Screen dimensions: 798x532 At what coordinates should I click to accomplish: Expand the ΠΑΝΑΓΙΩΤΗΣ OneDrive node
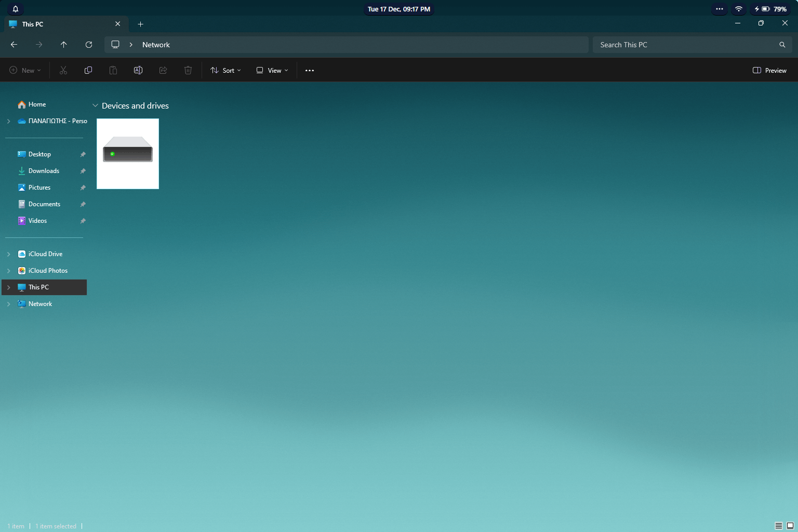click(8, 121)
